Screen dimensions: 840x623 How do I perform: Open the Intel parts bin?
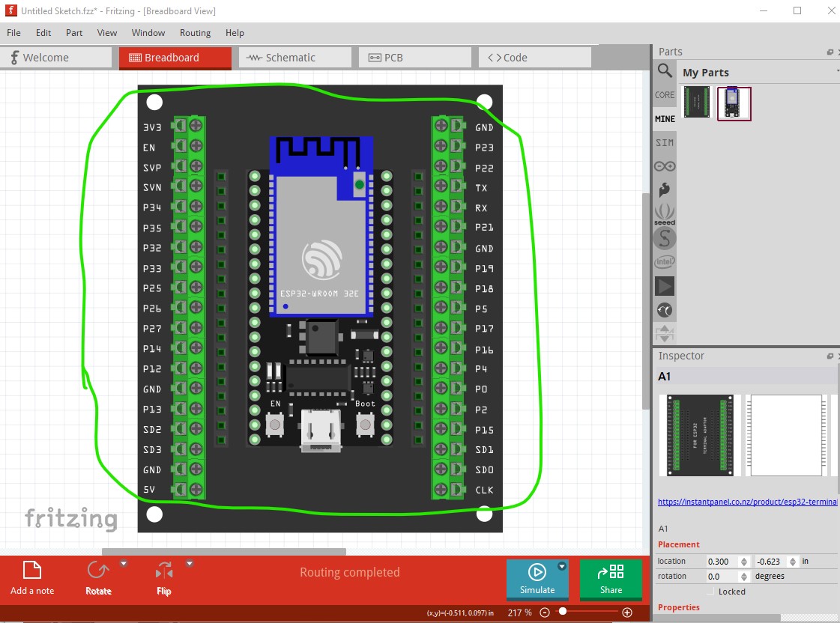[x=665, y=262]
